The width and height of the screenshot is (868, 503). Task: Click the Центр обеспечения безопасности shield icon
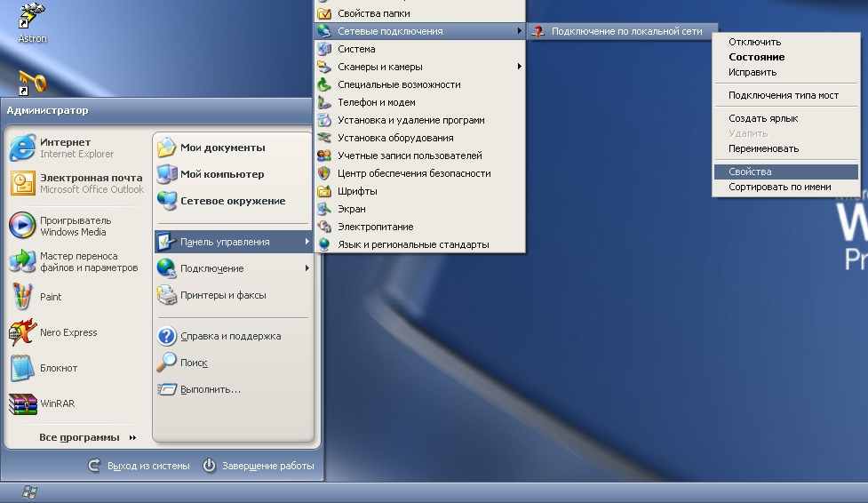pos(324,173)
